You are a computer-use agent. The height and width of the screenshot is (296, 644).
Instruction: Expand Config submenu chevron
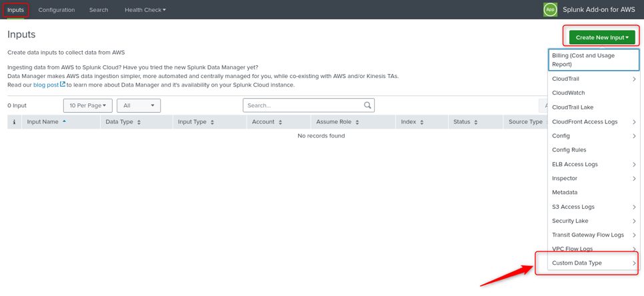pos(634,136)
